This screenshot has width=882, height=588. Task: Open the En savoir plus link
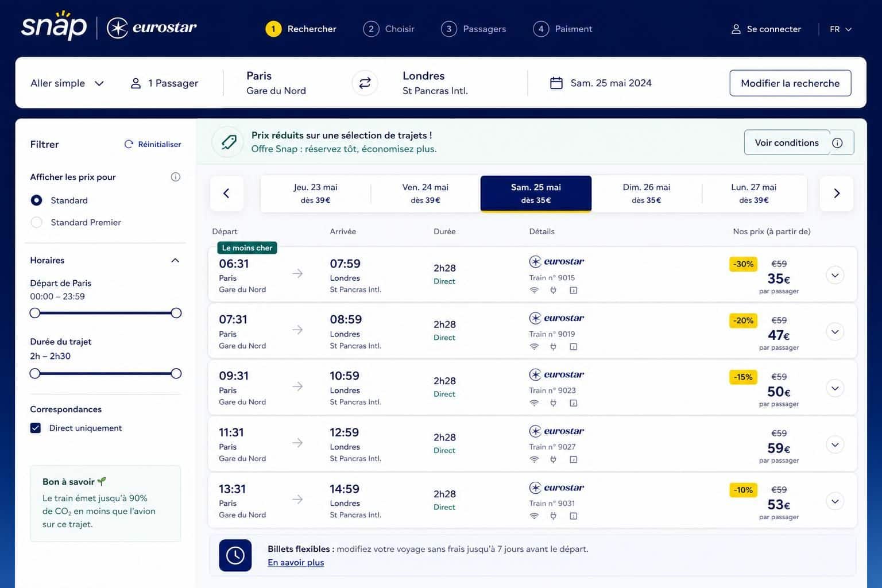[x=296, y=563]
